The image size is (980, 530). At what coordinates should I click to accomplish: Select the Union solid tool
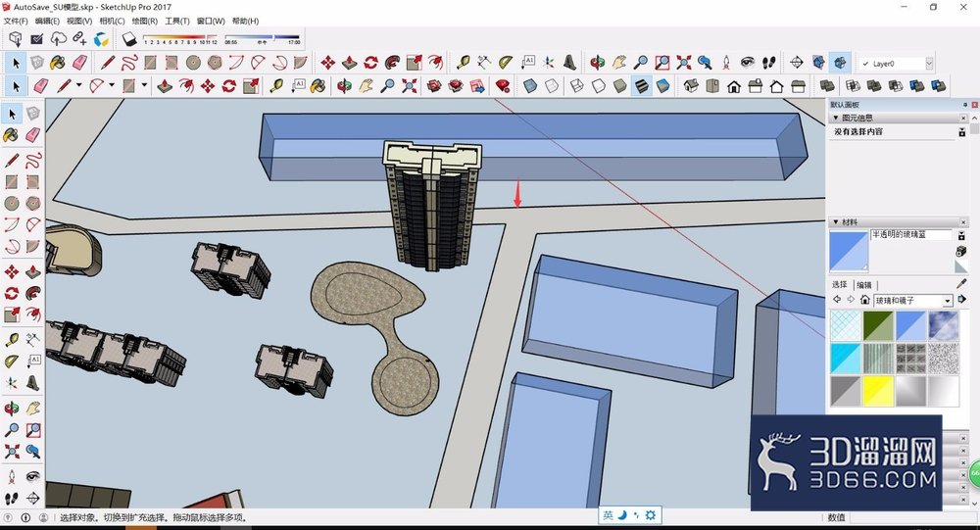874,85
